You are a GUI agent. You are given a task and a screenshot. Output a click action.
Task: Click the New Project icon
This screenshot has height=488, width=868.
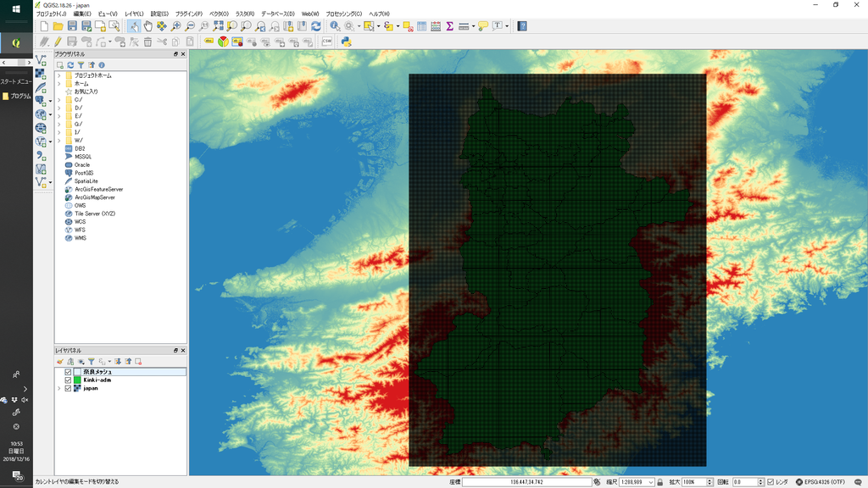[x=44, y=26]
